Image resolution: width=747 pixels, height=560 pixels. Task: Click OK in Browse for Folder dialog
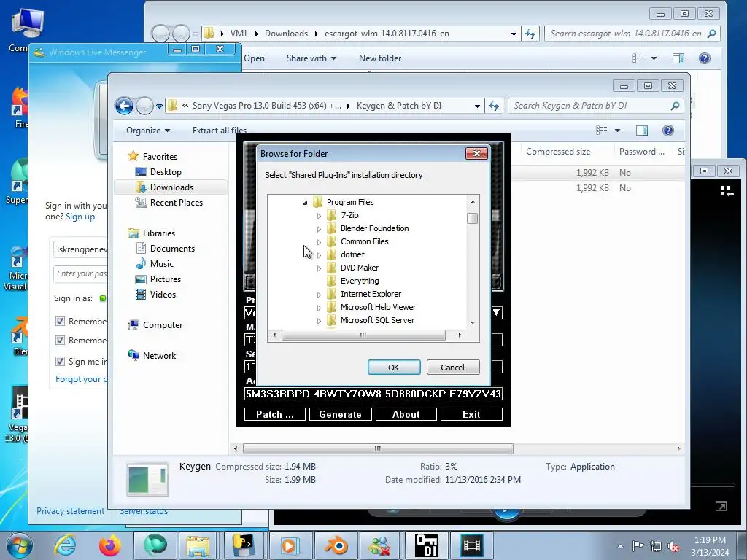[393, 367]
